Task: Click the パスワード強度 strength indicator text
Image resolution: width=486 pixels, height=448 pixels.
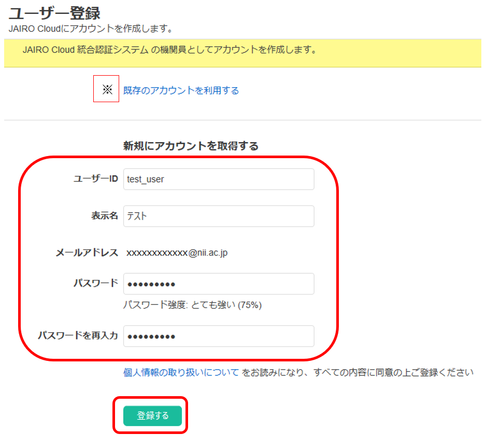Action: [192, 305]
